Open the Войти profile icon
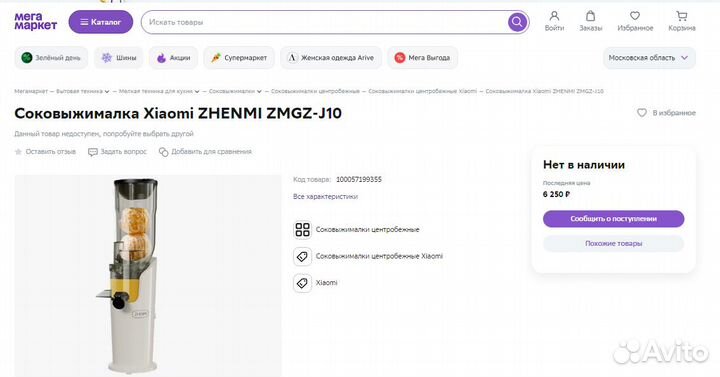This screenshot has width=720, height=377. (x=554, y=22)
